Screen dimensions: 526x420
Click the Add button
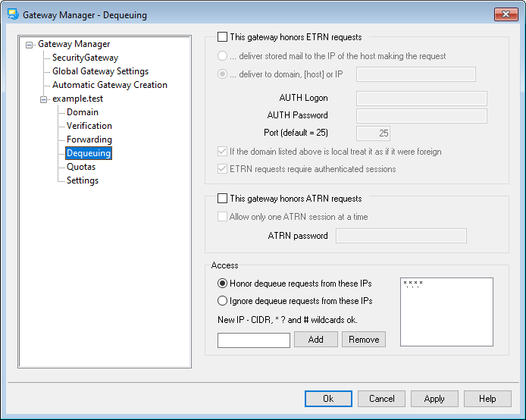point(315,340)
